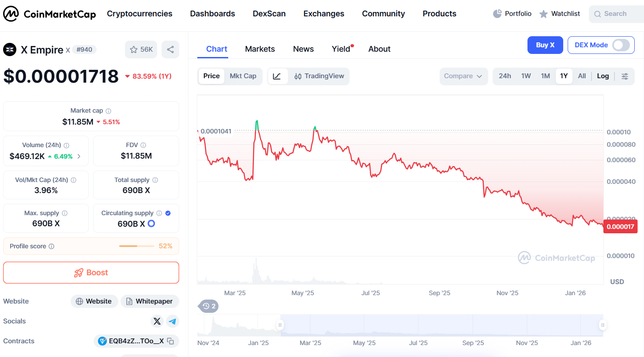Open the FDV info icon

[x=143, y=145]
